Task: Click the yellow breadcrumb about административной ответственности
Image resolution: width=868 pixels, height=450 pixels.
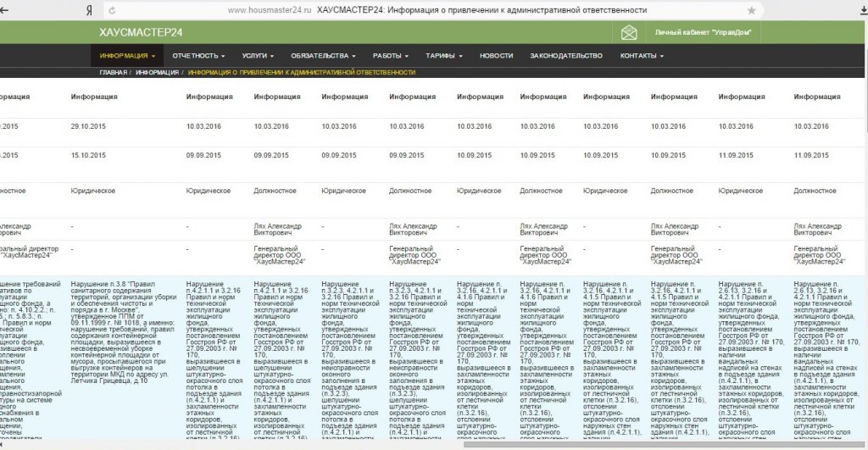Action: coord(302,73)
